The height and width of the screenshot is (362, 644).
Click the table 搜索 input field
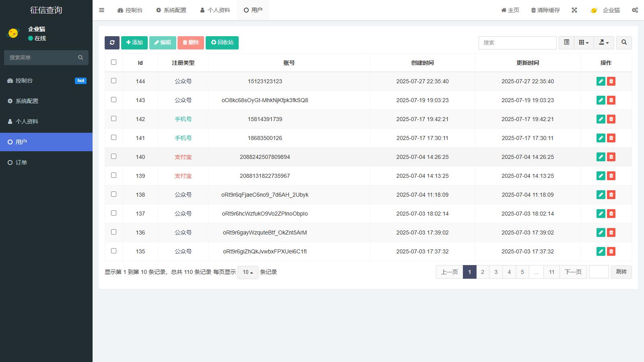[517, 43]
